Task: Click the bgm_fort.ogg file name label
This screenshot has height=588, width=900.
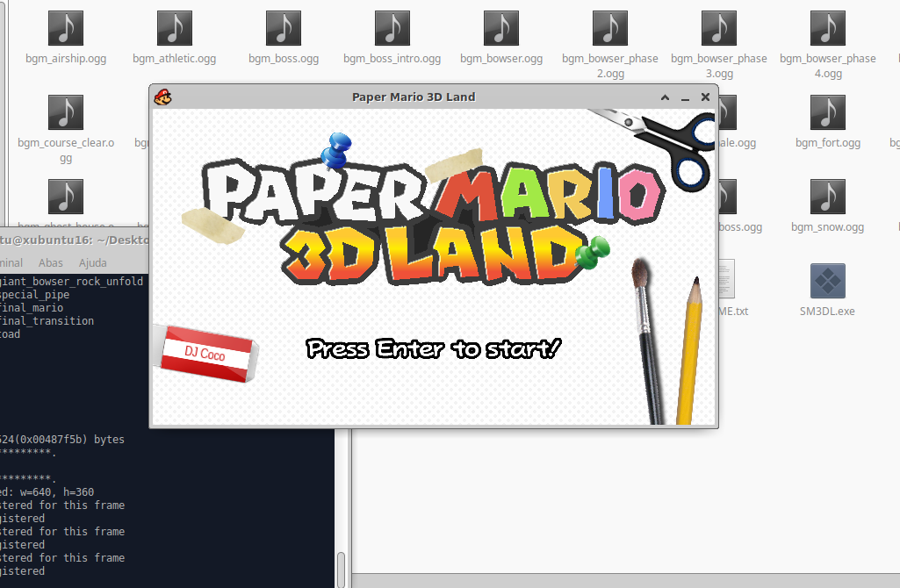Action: (828, 143)
